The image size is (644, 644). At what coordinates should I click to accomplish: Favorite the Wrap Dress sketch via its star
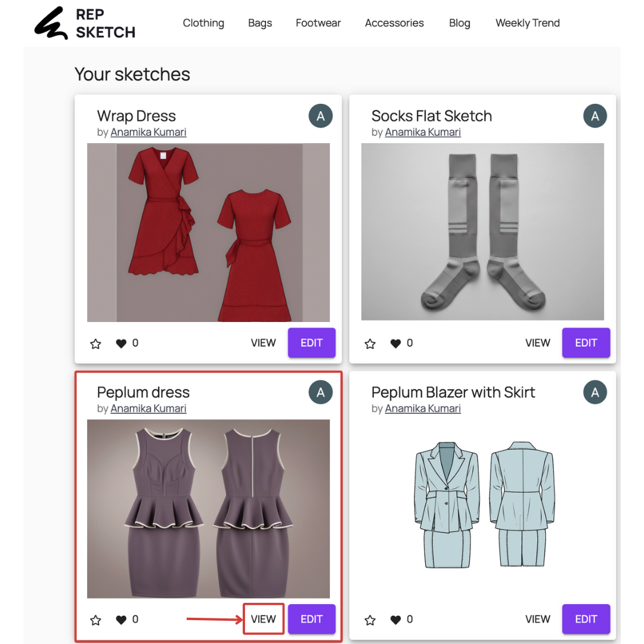(95, 343)
